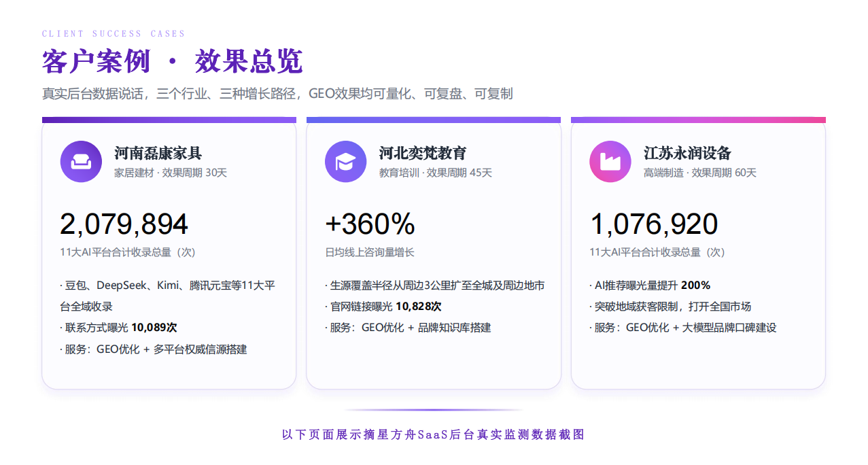Click 突破地域获客限制，打开全国市场
Screen dimensions: 868x465
(x=670, y=307)
